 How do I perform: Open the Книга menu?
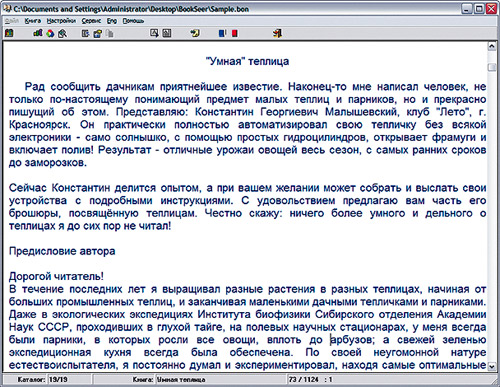(33, 21)
